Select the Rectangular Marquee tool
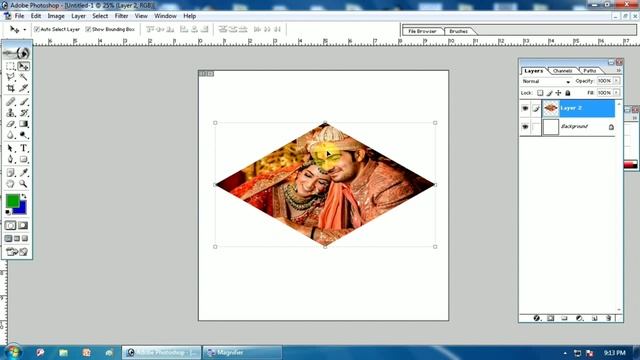640x360 pixels. click(11, 66)
